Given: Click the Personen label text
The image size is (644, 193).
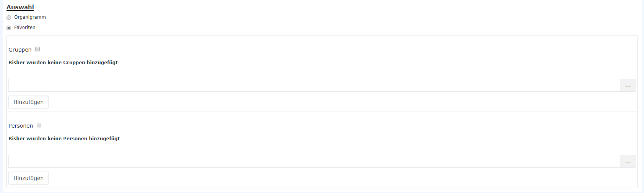Looking at the screenshot, I should pyautogui.click(x=21, y=126).
